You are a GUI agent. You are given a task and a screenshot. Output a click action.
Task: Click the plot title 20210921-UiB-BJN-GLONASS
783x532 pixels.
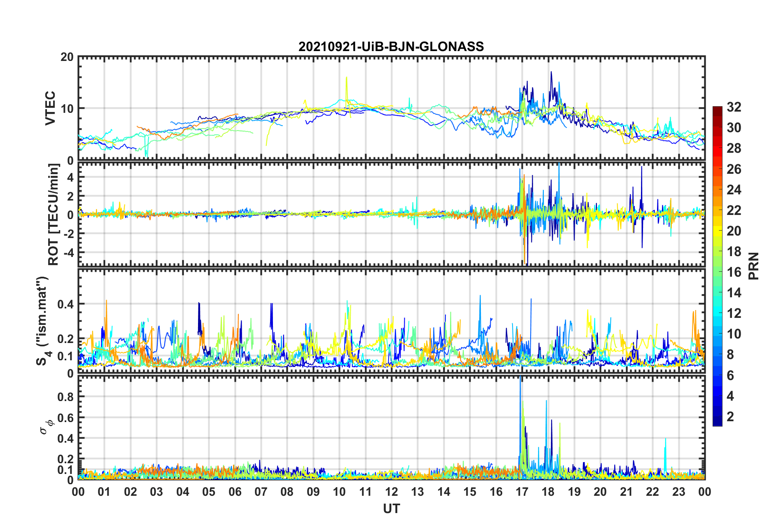click(391, 47)
